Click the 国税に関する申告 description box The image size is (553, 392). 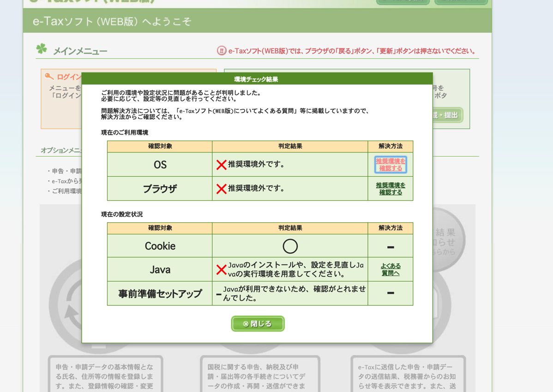(260, 374)
